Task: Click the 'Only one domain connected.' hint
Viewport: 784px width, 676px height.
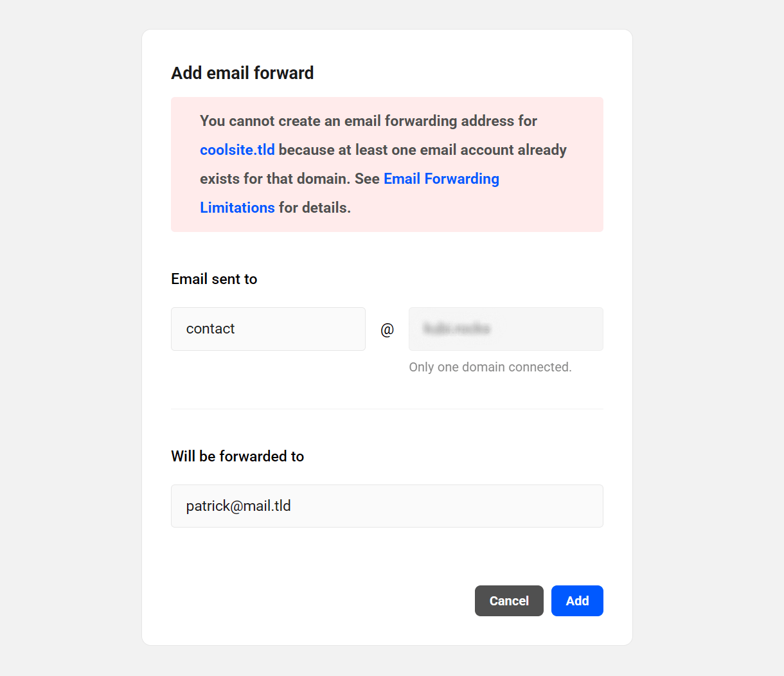Action: coord(490,367)
